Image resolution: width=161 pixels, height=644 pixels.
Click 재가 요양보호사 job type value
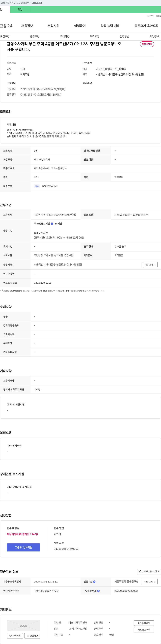pyautogui.click(x=42, y=160)
